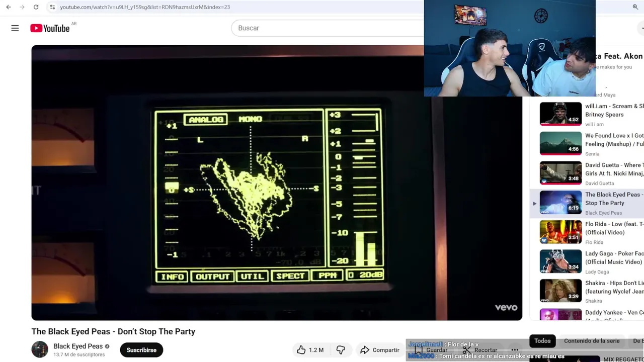This screenshot has height=362, width=644.
Task: Focus the address bar URL field
Action: (x=145, y=7)
